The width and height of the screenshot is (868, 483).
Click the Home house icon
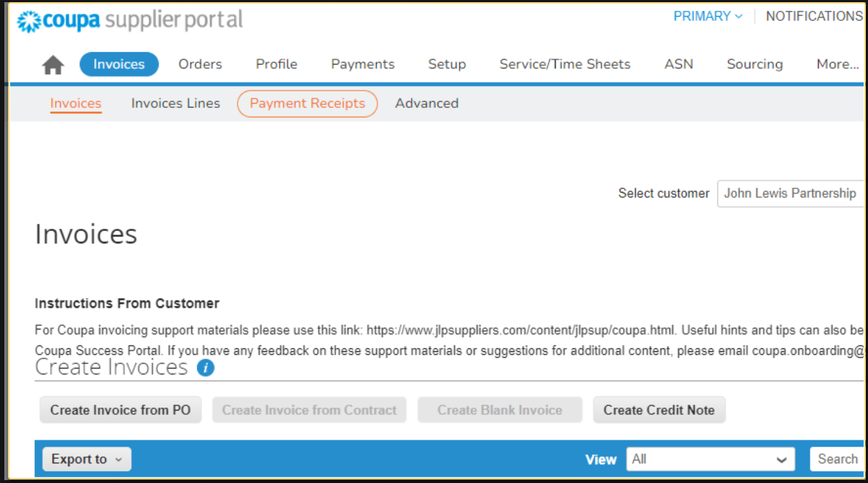(53, 64)
